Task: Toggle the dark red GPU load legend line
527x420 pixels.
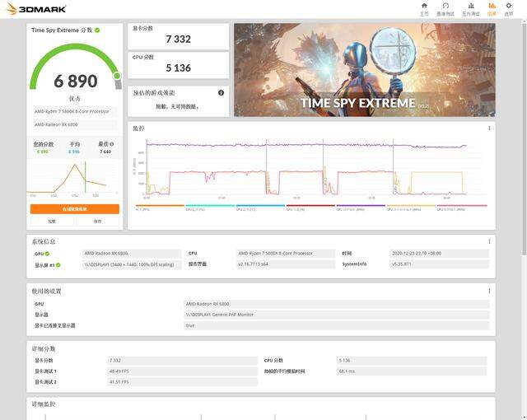Action: (x=310, y=208)
